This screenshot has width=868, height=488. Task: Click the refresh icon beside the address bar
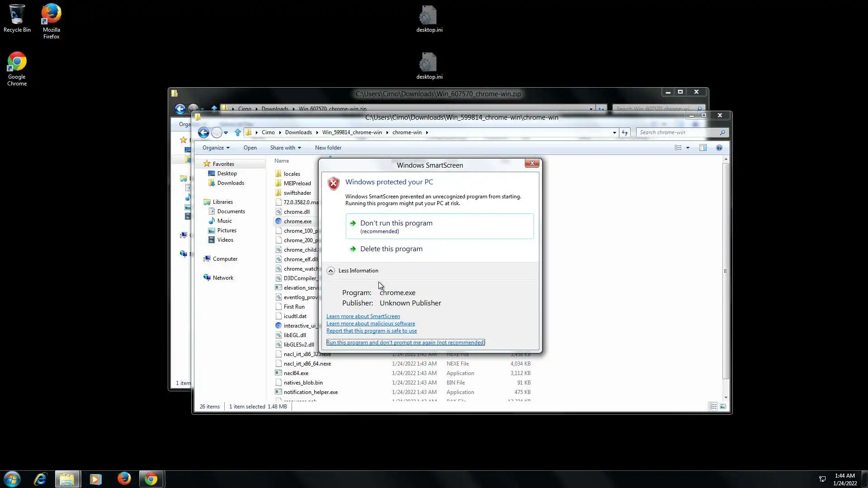pyautogui.click(x=625, y=132)
